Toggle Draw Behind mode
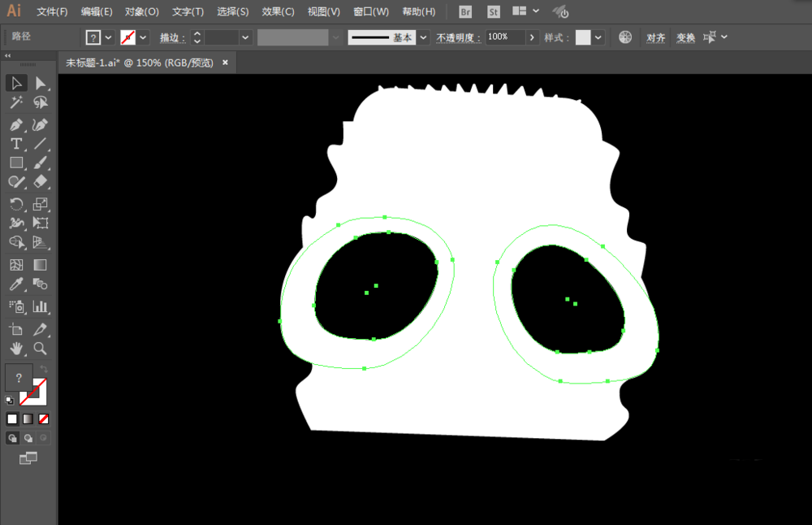The width and height of the screenshot is (812, 525). pos(28,439)
